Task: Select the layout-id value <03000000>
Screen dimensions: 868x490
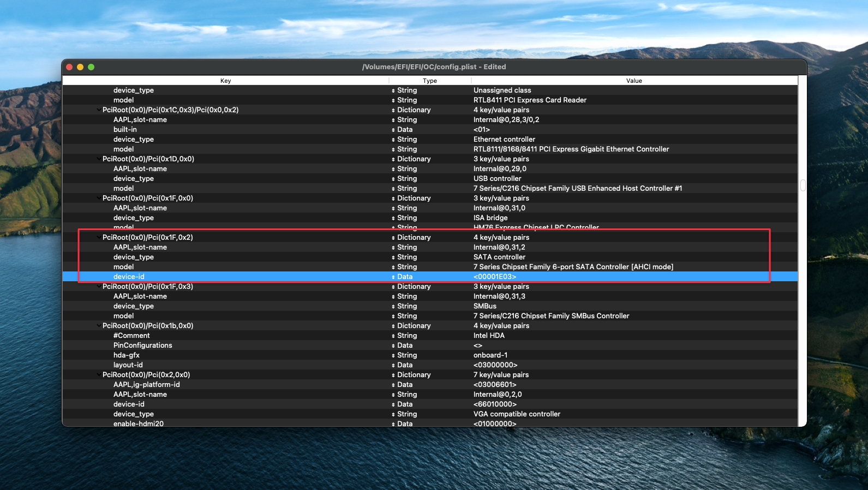Action: (495, 365)
